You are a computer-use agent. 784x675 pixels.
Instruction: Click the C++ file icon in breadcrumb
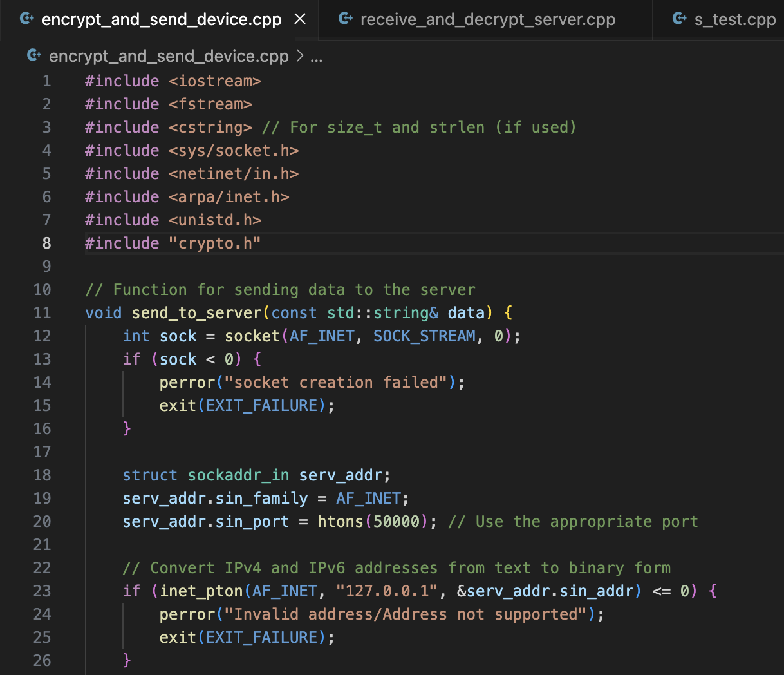point(34,55)
